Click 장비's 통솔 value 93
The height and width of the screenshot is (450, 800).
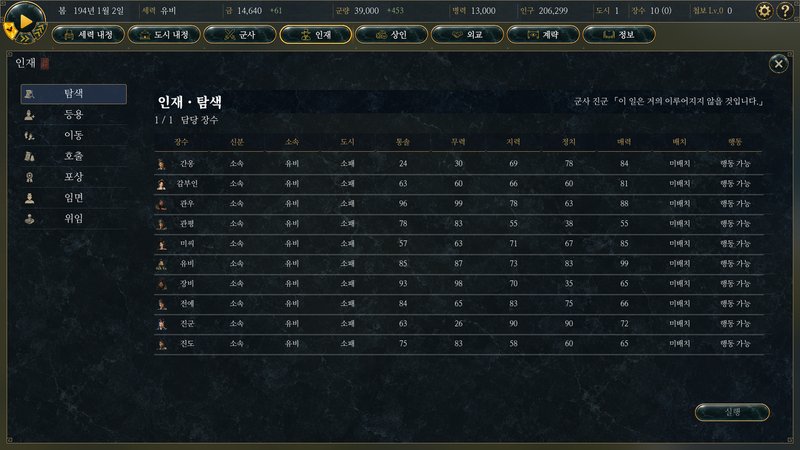coord(403,284)
